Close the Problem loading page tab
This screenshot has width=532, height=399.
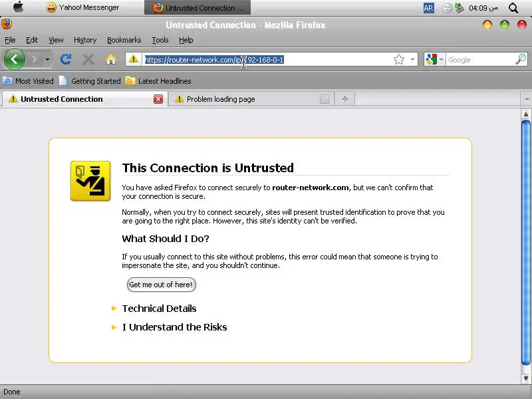(x=325, y=99)
